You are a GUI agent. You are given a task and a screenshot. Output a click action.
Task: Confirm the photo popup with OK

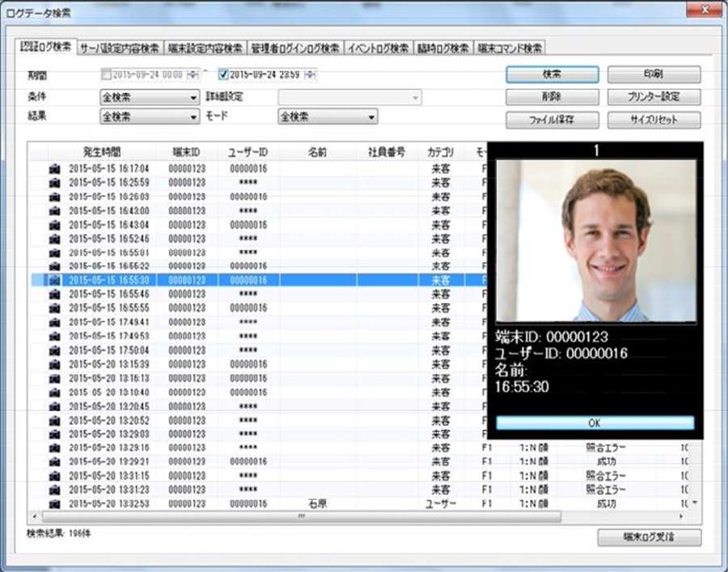(x=595, y=423)
